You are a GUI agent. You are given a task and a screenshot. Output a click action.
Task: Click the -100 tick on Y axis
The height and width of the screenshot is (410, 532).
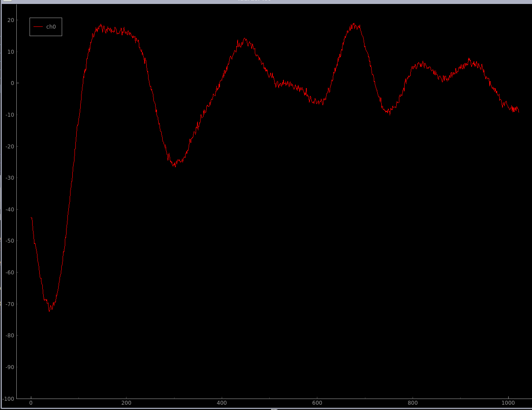tap(8, 399)
